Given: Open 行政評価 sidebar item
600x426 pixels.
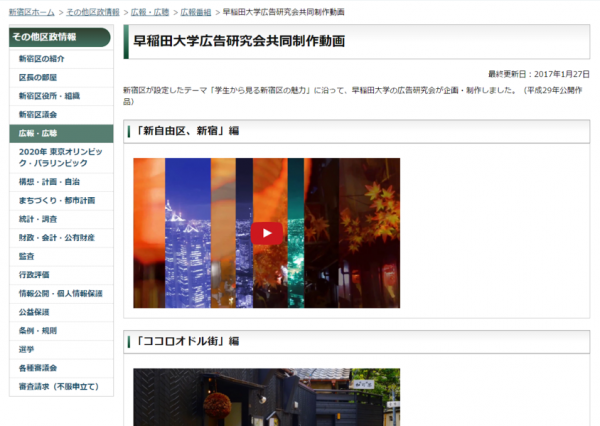Looking at the screenshot, I should click(61, 275).
